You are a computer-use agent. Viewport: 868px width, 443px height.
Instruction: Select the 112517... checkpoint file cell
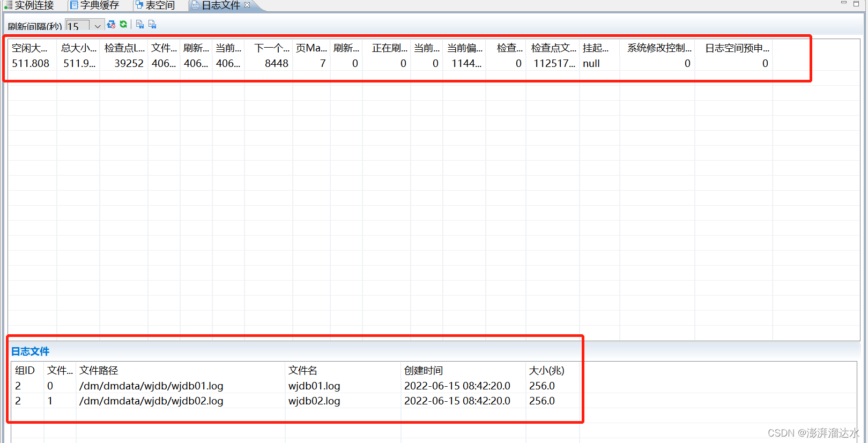pyautogui.click(x=554, y=63)
